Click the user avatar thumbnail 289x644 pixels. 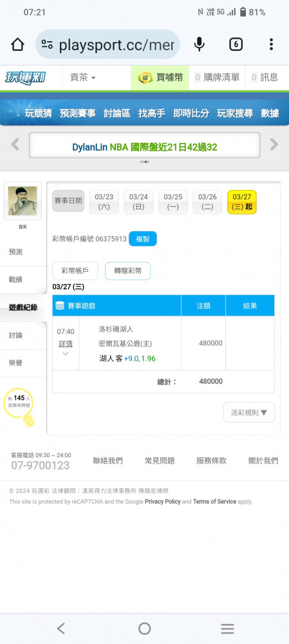coord(23,201)
